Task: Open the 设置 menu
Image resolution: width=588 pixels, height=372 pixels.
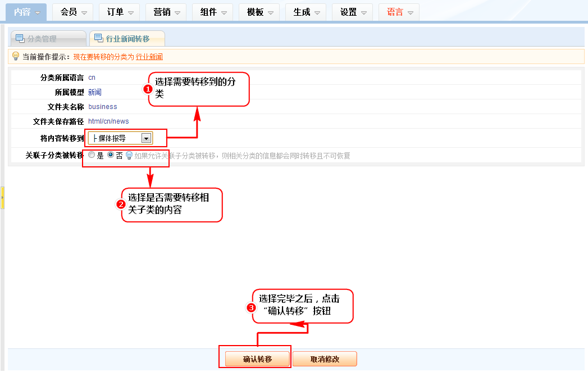Action: point(352,12)
